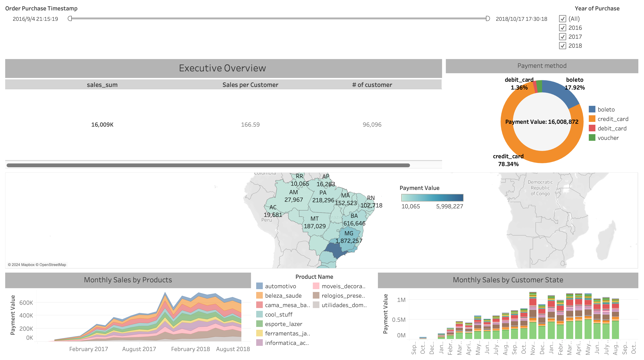Click the left handle of timestamp slider
This screenshot has height=360, width=644.
tap(70, 18)
